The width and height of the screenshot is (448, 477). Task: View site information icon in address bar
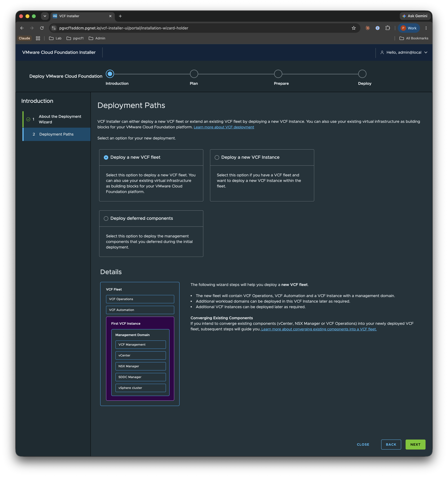pyautogui.click(x=54, y=28)
